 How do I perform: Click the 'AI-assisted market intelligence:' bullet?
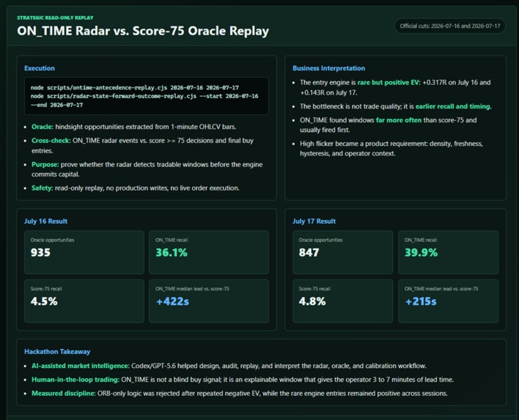coord(229,366)
